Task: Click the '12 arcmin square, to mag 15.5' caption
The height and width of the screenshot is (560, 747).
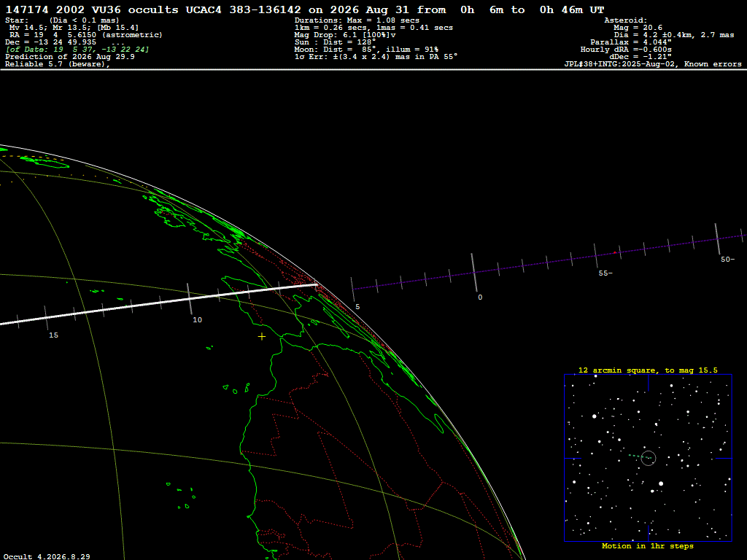Action: point(648,370)
